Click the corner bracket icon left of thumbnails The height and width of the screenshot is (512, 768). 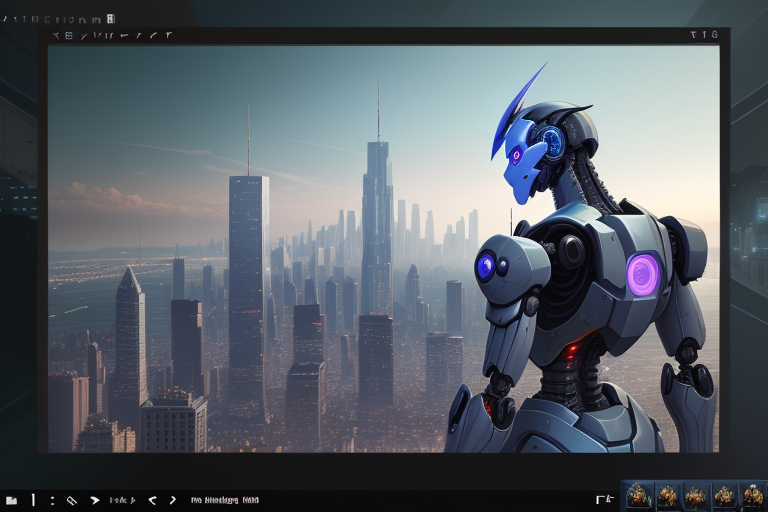(x=603, y=498)
